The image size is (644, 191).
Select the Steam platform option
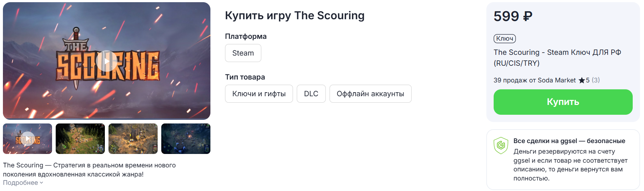(243, 53)
